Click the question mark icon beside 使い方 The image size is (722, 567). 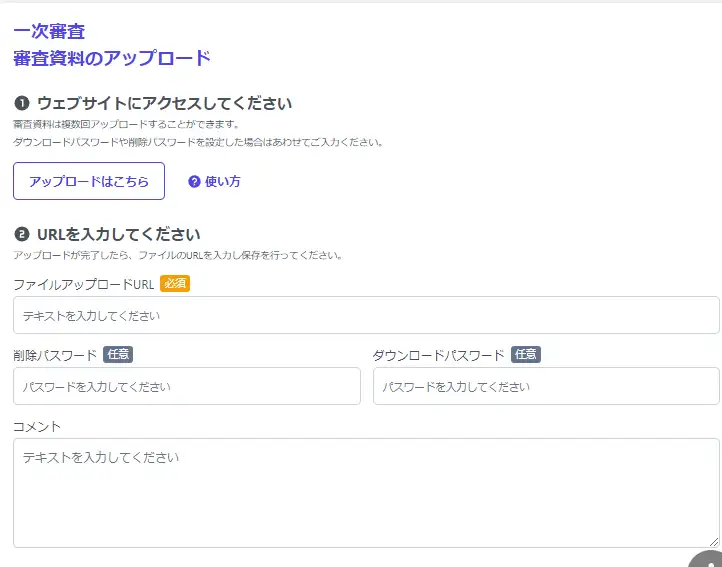(x=194, y=181)
